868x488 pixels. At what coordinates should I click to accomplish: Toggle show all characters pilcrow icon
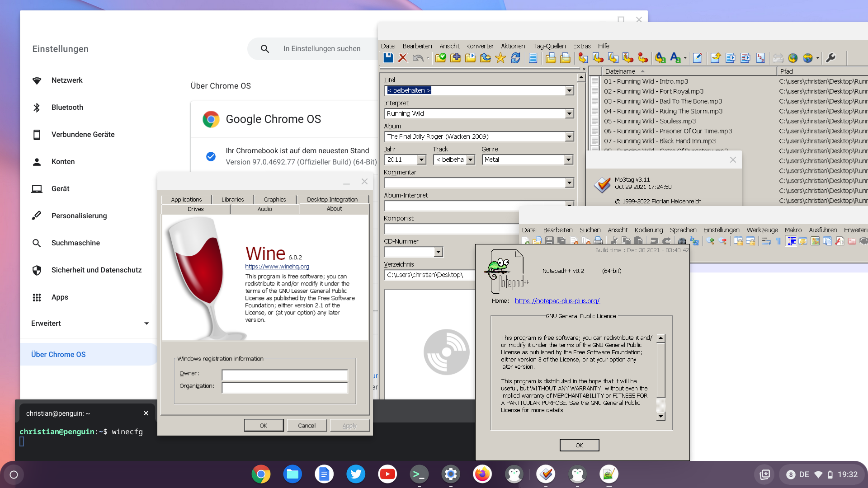pyautogui.click(x=778, y=241)
